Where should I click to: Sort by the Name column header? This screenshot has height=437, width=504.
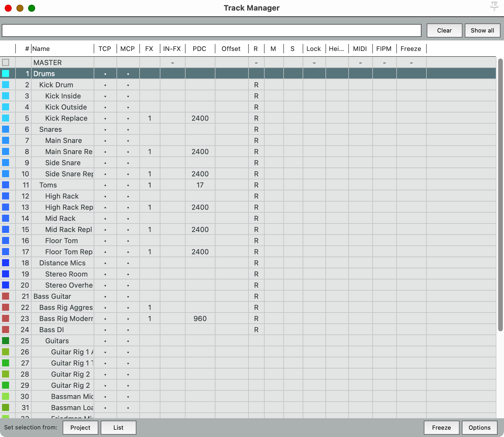[62, 49]
